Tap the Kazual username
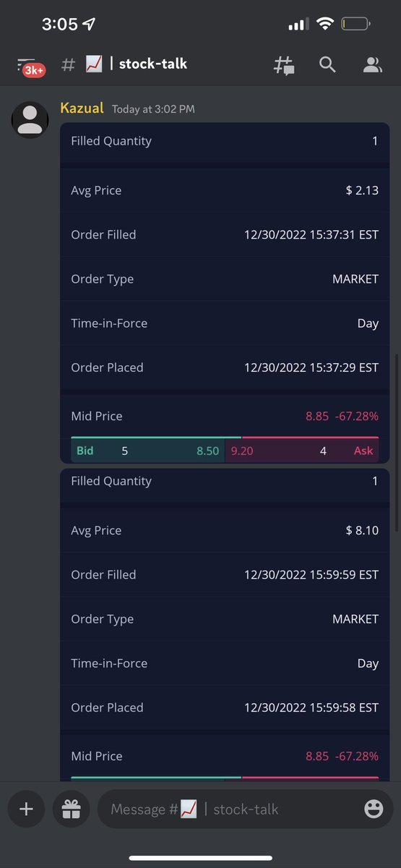The height and width of the screenshot is (868, 401). tap(82, 109)
